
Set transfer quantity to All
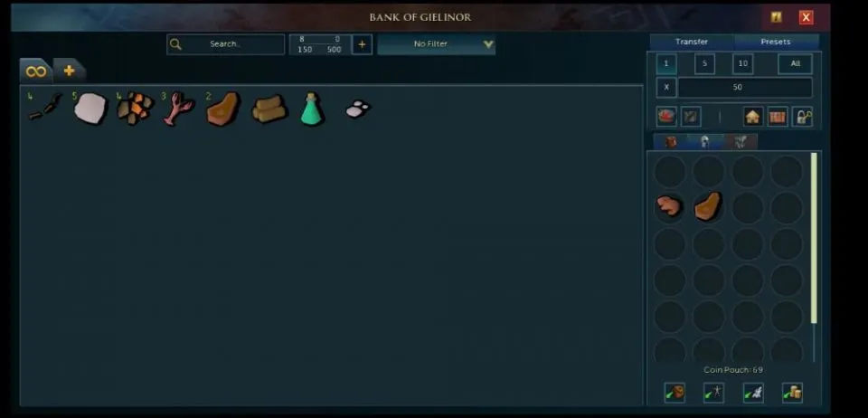click(795, 63)
